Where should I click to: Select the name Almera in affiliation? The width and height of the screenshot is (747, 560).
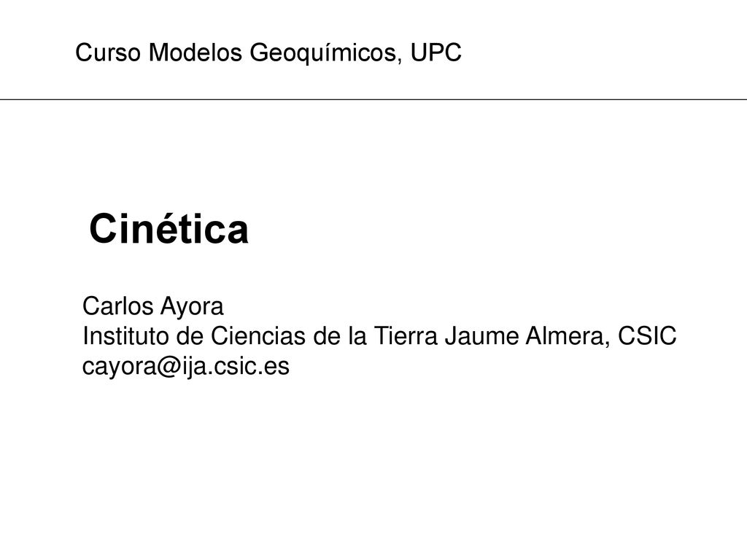pyautogui.click(x=568, y=335)
